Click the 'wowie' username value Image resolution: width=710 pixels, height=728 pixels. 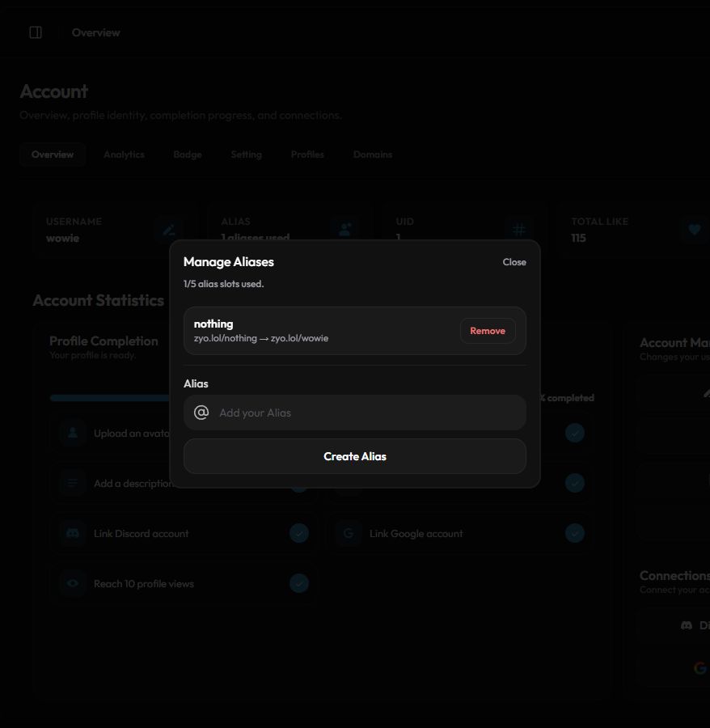coord(62,238)
